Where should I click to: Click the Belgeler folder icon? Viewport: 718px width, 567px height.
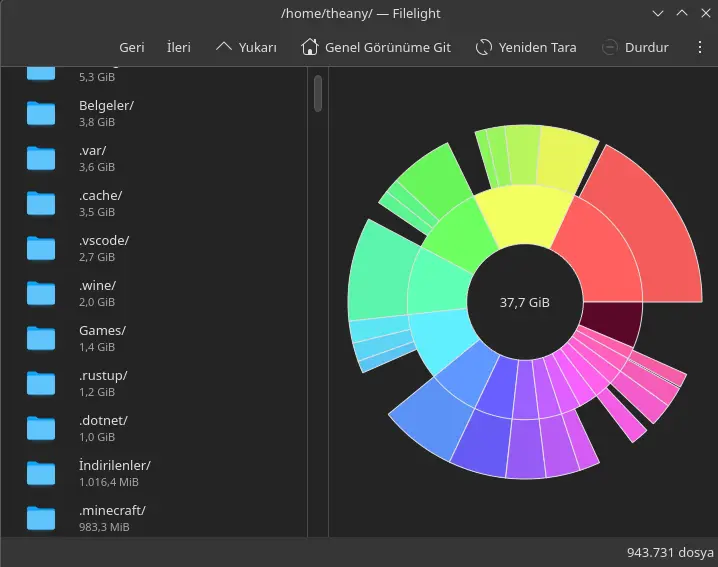tap(41, 113)
